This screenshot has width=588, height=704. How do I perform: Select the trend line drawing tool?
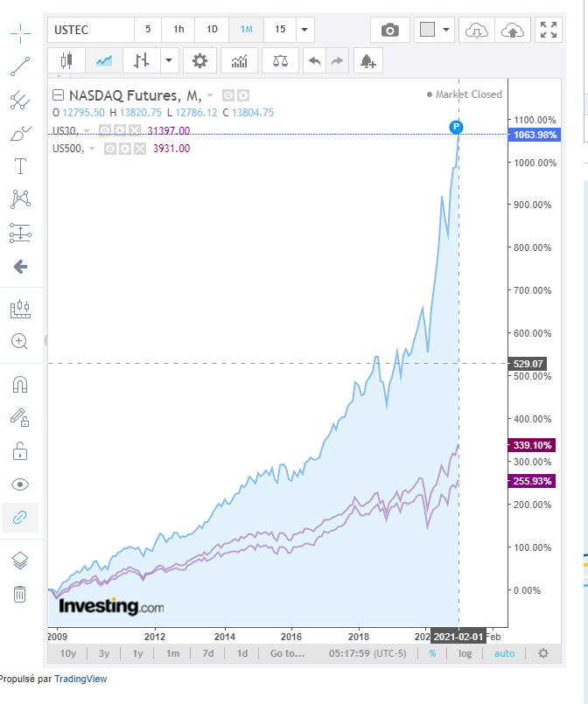tap(20, 66)
